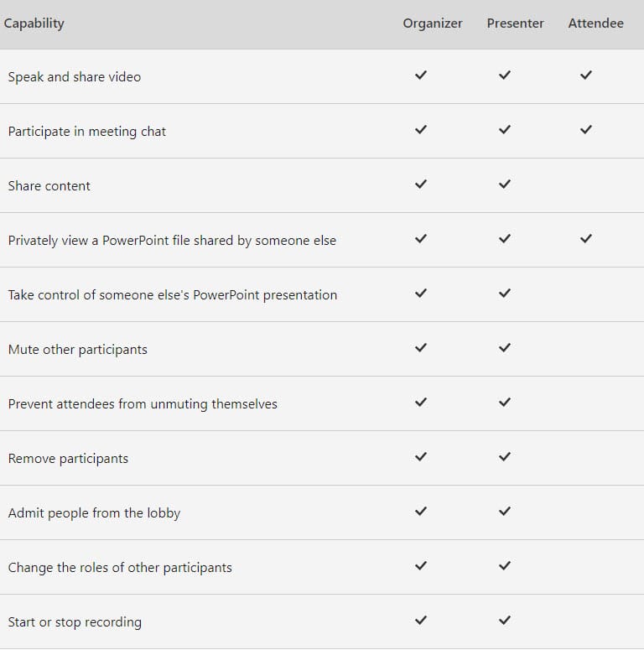Screen dimensions: 644x650
Task: Click Attendee checkmark for Participate in meeting chat
Action: (586, 130)
